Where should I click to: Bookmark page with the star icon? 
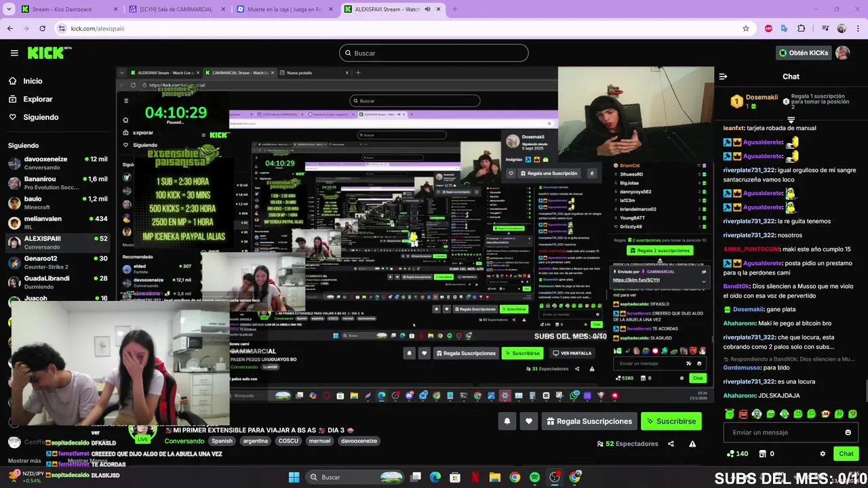(746, 28)
